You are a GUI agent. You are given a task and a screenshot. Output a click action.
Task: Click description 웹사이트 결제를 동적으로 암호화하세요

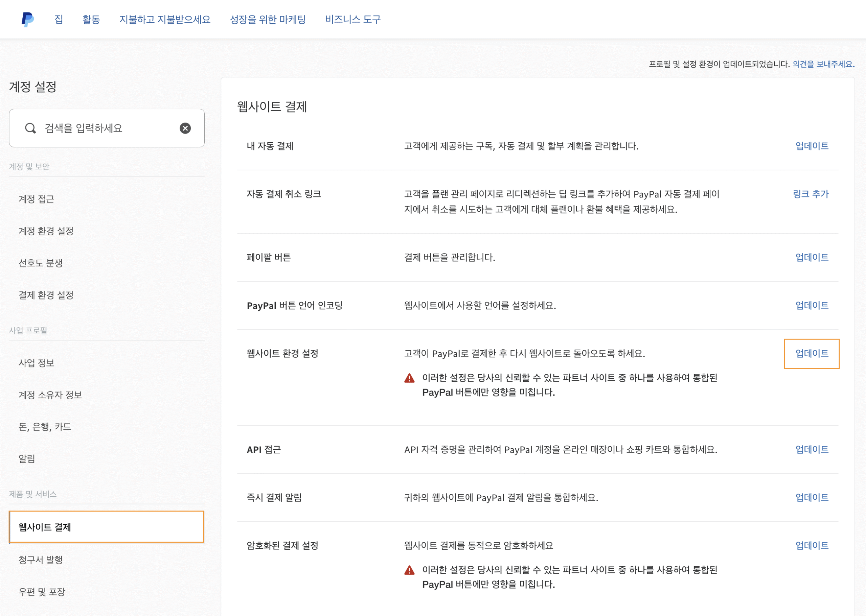[x=479, y=545]
